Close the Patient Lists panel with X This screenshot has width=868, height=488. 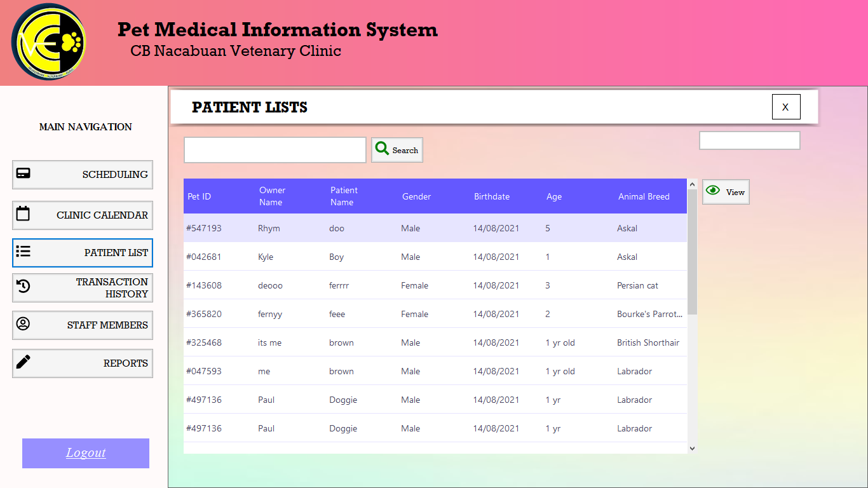click(786, 107)
